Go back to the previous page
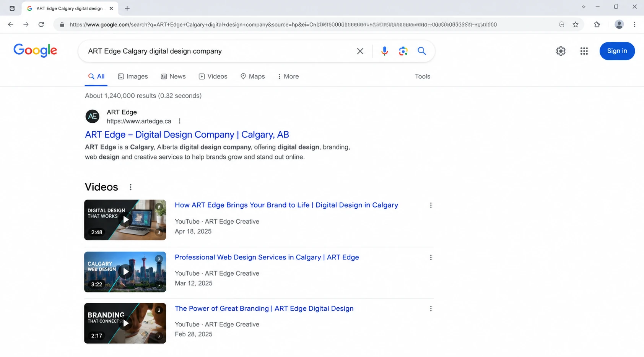This screenshot has height=357, width=644. click(11, 24)
